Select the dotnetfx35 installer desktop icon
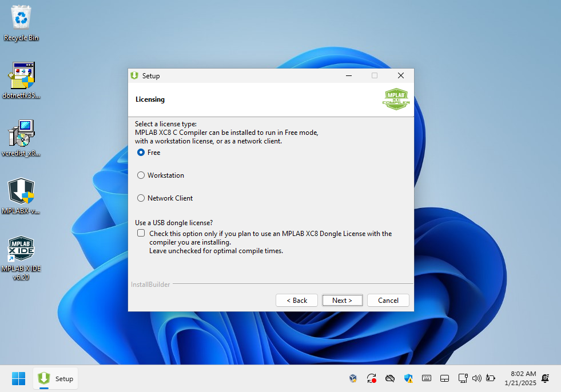 click(21, 81)
